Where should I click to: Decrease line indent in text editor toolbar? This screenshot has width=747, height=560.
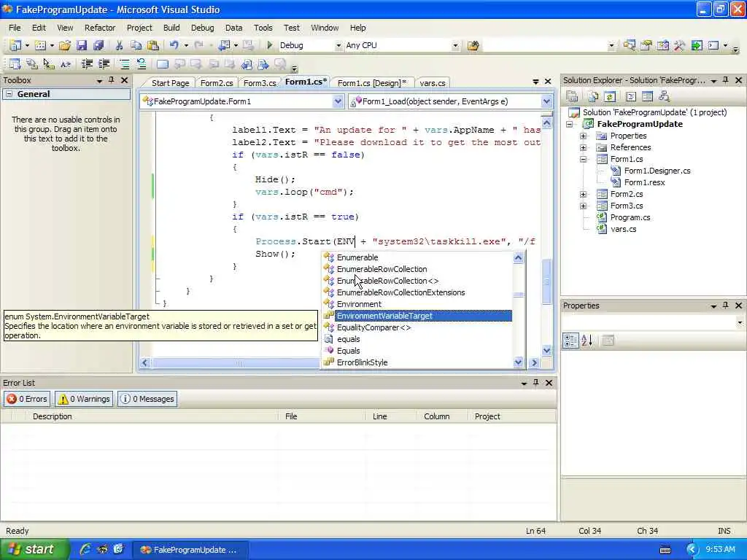pos(88,64)
